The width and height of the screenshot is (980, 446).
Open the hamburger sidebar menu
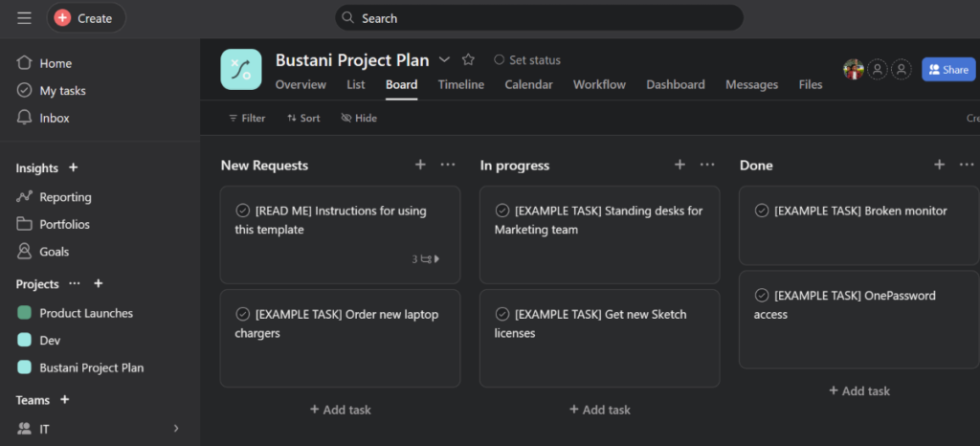[x=24, y=18]
